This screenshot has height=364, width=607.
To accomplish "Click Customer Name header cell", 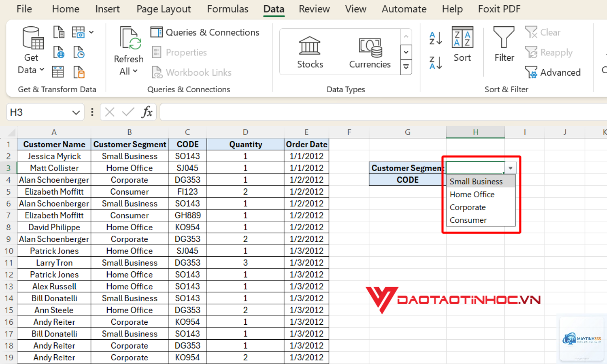I will coord(54,144).
